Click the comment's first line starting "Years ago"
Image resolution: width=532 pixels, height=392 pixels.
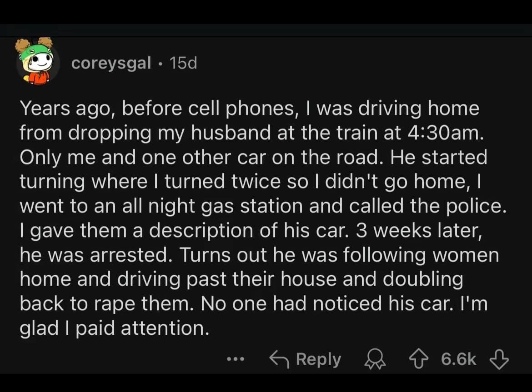(x=249, y=109)
